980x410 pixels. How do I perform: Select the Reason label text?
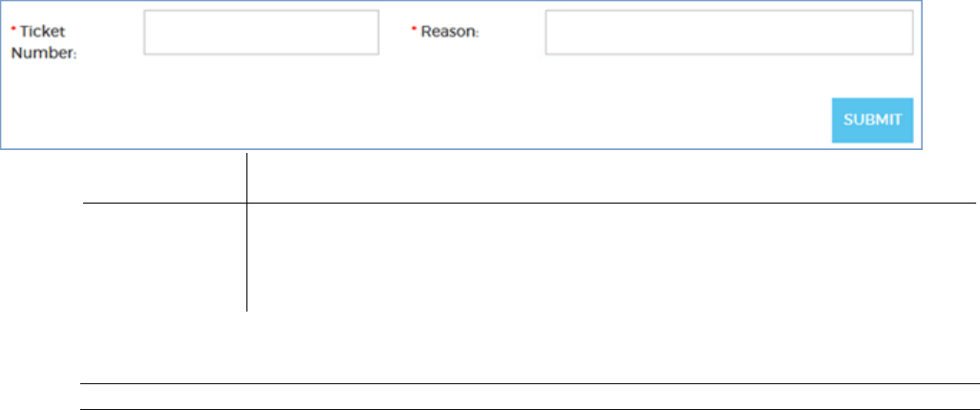point(450,32)
